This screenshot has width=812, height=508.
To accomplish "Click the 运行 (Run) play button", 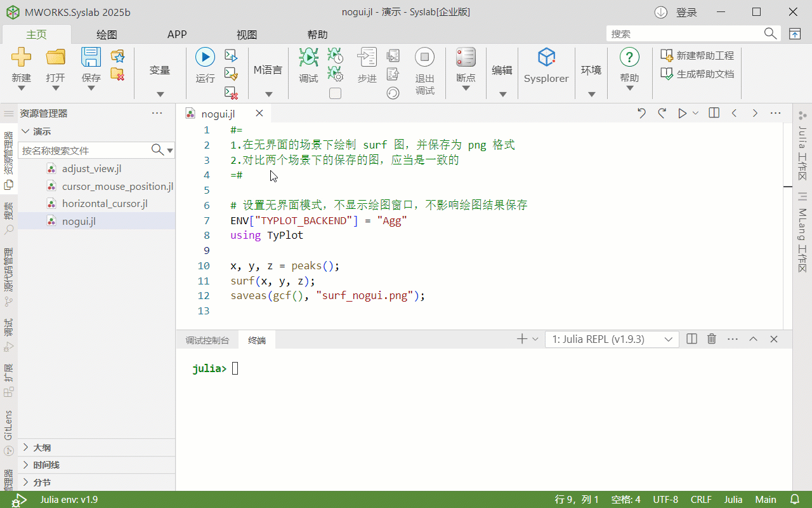I will pyautogui.click(x=205, y=57).
